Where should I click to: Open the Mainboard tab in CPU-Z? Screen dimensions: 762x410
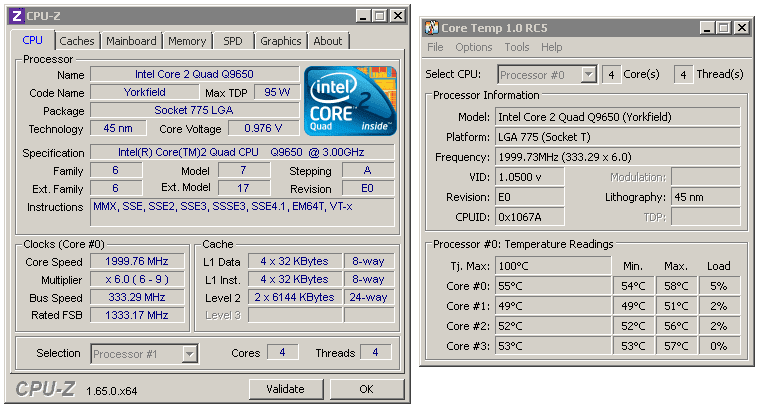[x=131, y=41]
